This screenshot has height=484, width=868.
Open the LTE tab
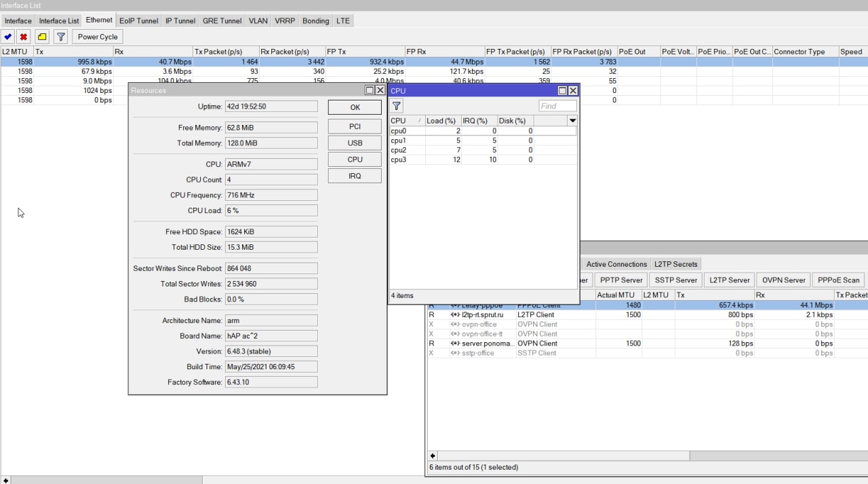click(343, 21)
